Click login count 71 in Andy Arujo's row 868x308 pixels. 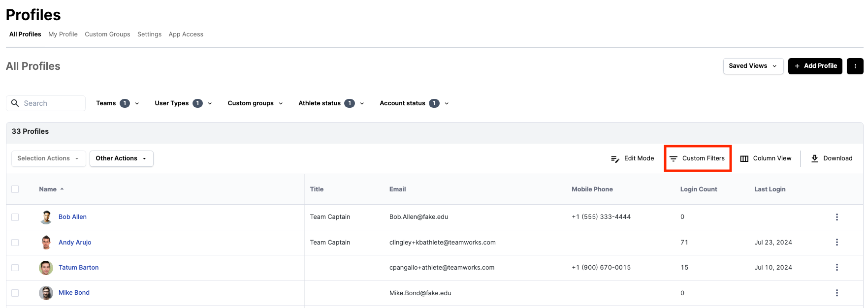[x=684, y=243]
